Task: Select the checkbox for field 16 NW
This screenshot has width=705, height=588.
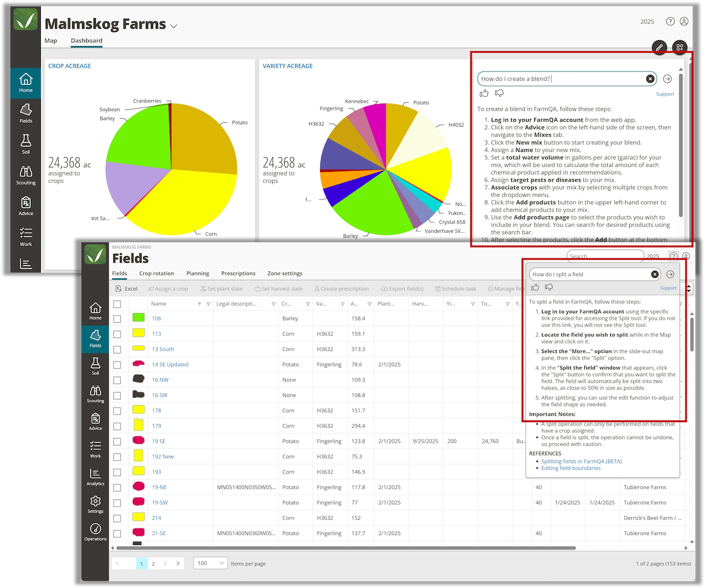Action: click(x=117, y=380)
